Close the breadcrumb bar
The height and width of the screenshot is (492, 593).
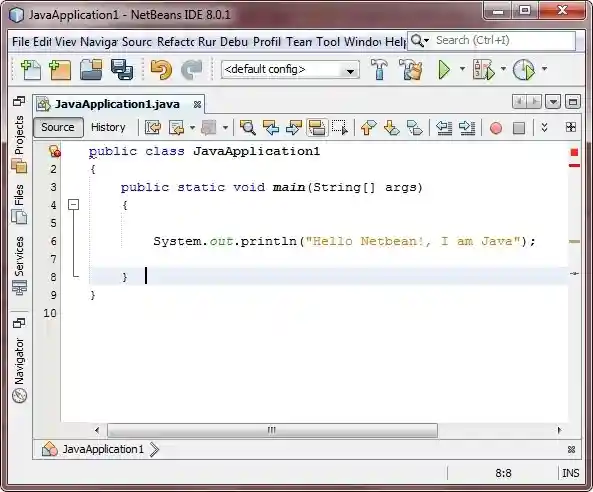571,450
